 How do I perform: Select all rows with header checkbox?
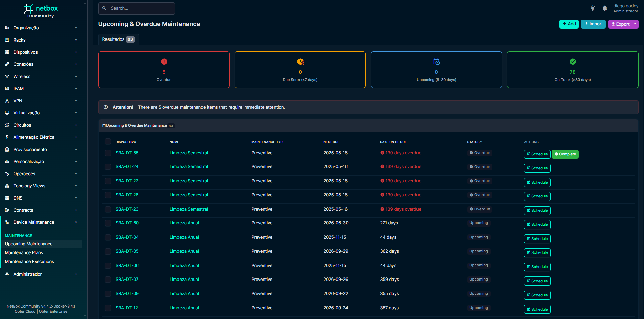[108, 142]
